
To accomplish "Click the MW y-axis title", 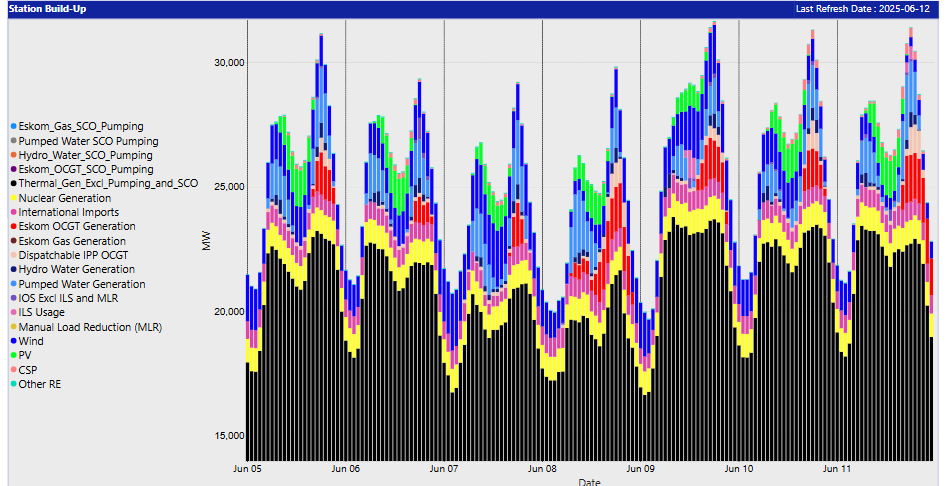I will point(207,241).
